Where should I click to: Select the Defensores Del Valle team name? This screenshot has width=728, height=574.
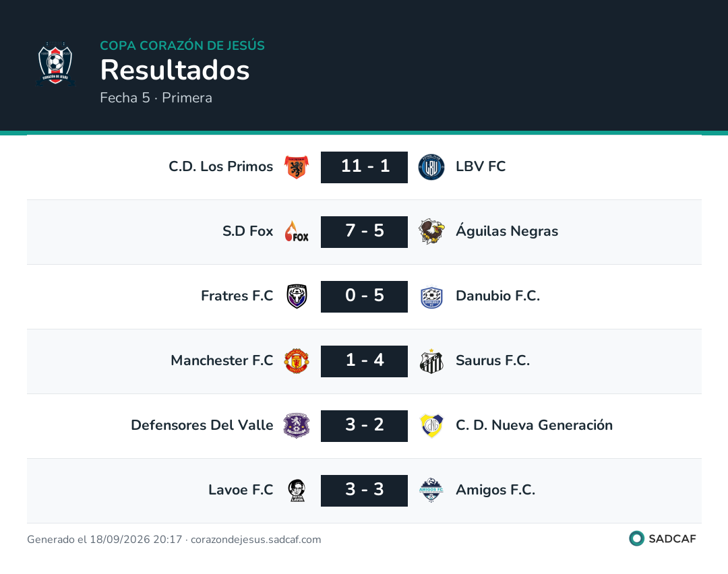[x=202, y=425]
